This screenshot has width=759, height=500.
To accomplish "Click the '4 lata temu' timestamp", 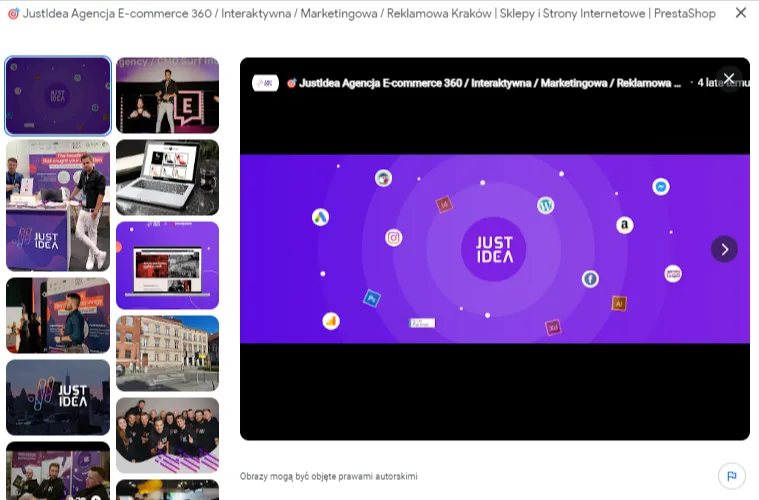I will 723,83.
